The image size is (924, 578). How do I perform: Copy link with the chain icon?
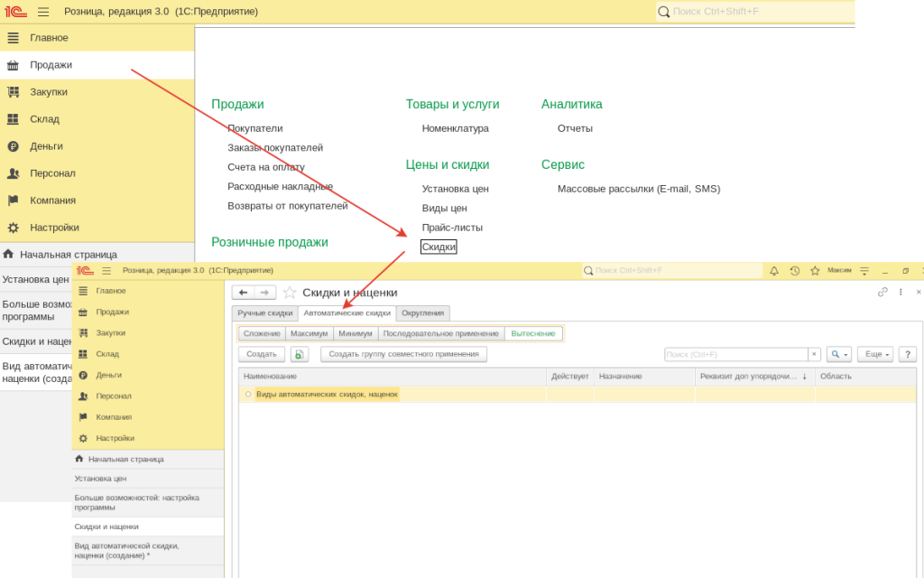pyautogui.click(x=882, y=292)
